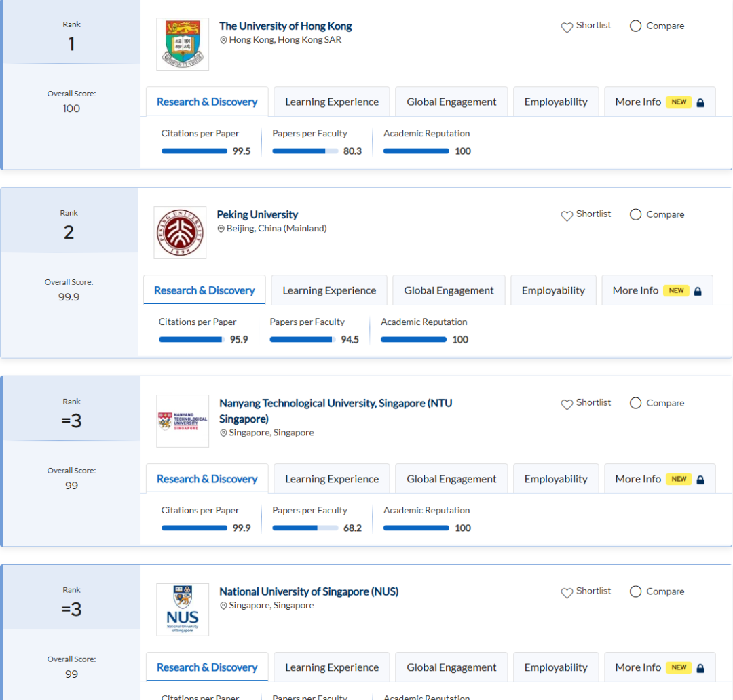Click heart icon beside Nanyang Technological University

click(567, 404)
